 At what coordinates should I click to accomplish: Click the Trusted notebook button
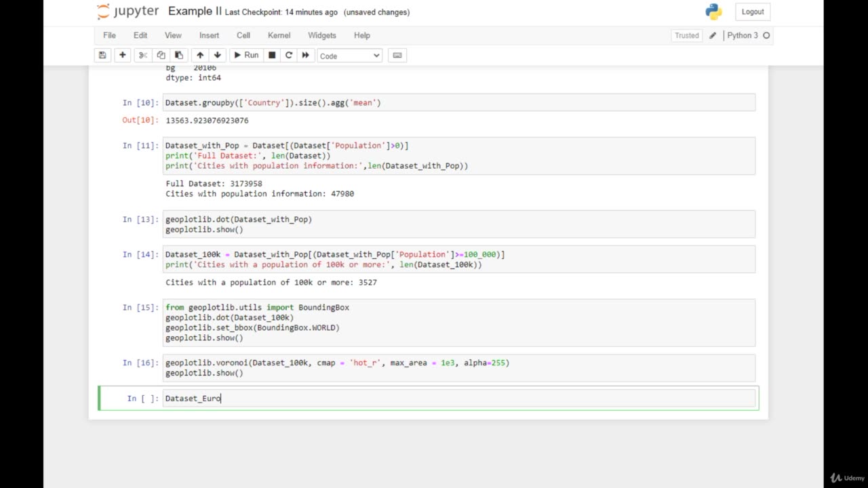coord(687,35)
